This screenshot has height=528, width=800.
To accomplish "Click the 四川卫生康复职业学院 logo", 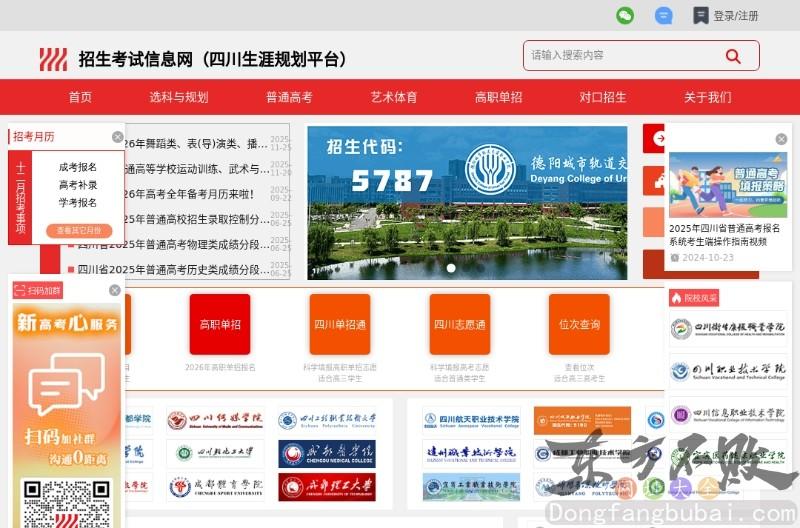I will pyautogui.click(x=728, y=329).
